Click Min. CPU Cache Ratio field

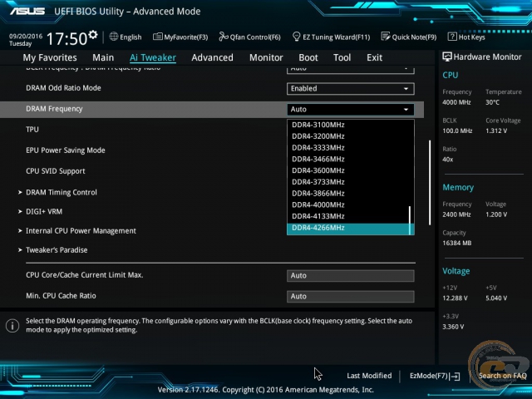351,296
